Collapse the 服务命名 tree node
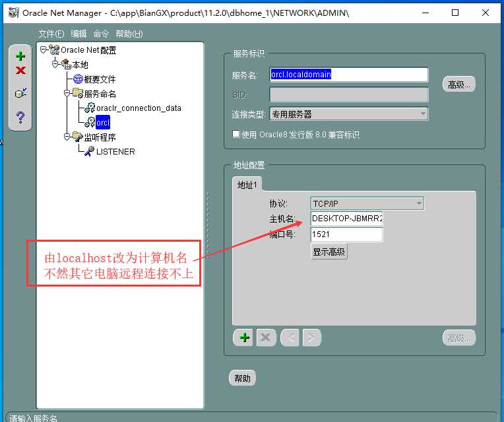 click(67, 93)
